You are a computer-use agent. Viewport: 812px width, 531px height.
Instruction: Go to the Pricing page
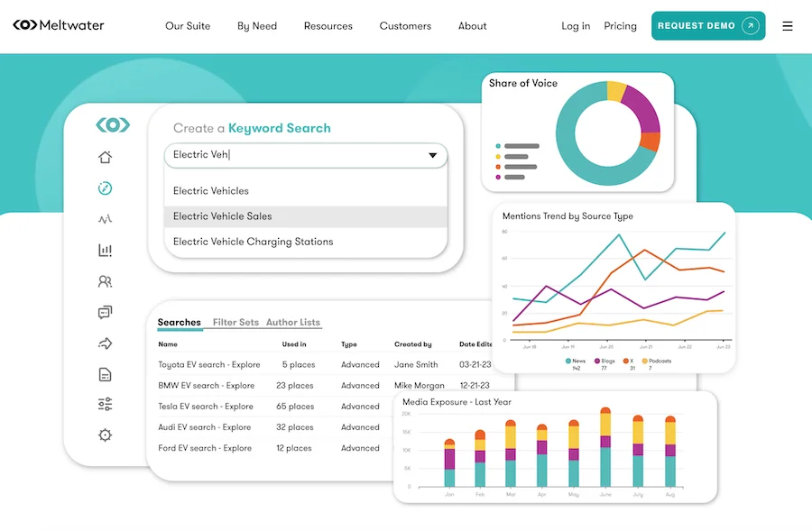620,26
